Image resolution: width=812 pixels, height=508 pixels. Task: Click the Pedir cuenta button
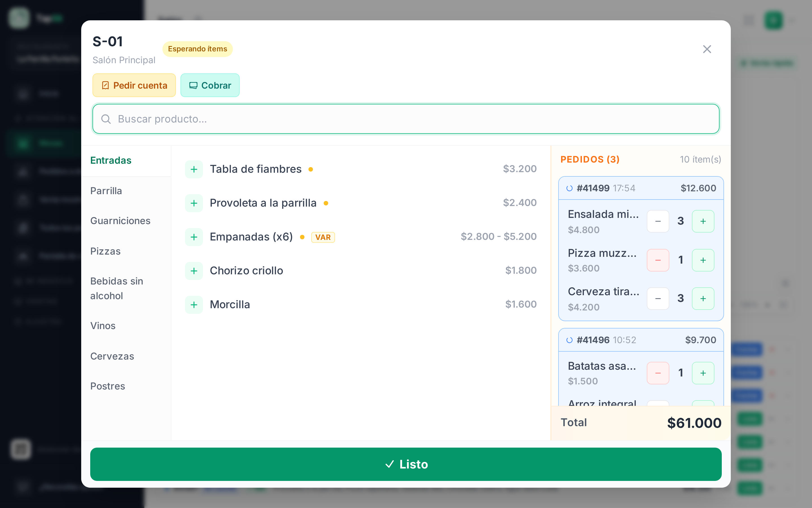pyautogui.click(x=134, y=85)
